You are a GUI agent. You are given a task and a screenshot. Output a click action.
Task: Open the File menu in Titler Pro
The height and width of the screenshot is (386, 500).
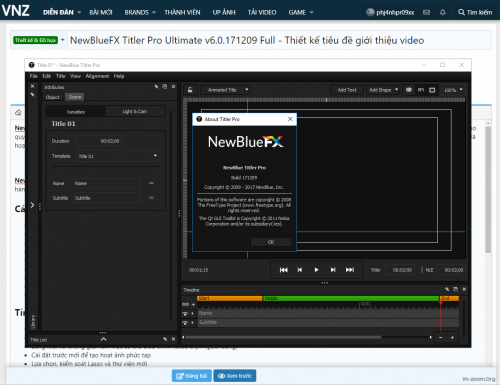(34, 76)
